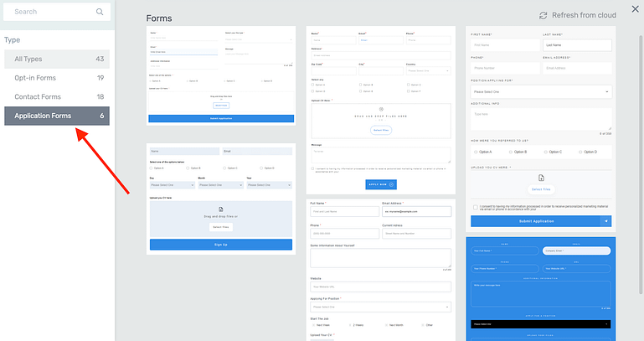Click document icon in Drag and drop area
644x341 pixels.
click(x=221, y=209)
